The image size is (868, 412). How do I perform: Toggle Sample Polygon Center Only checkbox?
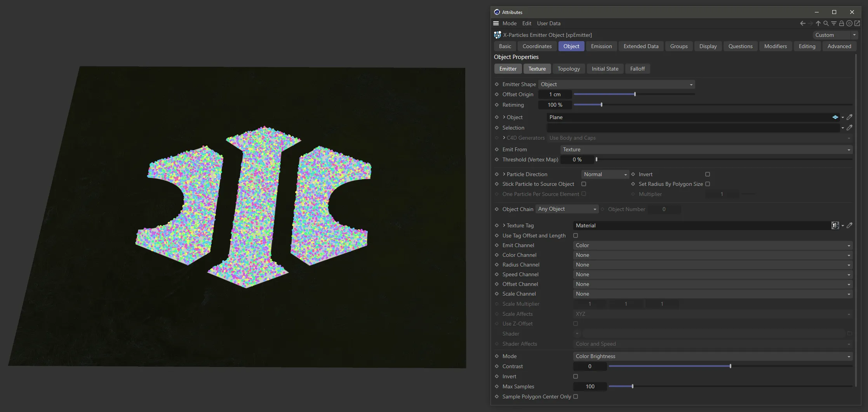pyautogui.click(x=576, y=396)
